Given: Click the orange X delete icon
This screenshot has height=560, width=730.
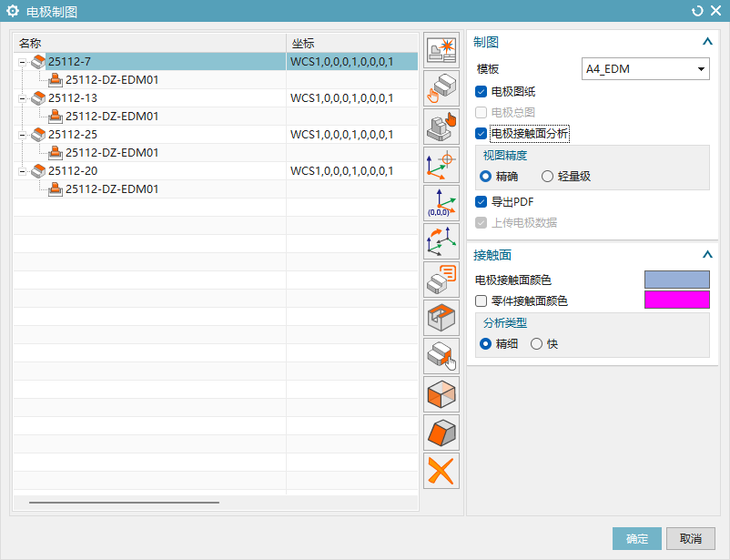Looking at the screenshot, I should coord(442,471).
